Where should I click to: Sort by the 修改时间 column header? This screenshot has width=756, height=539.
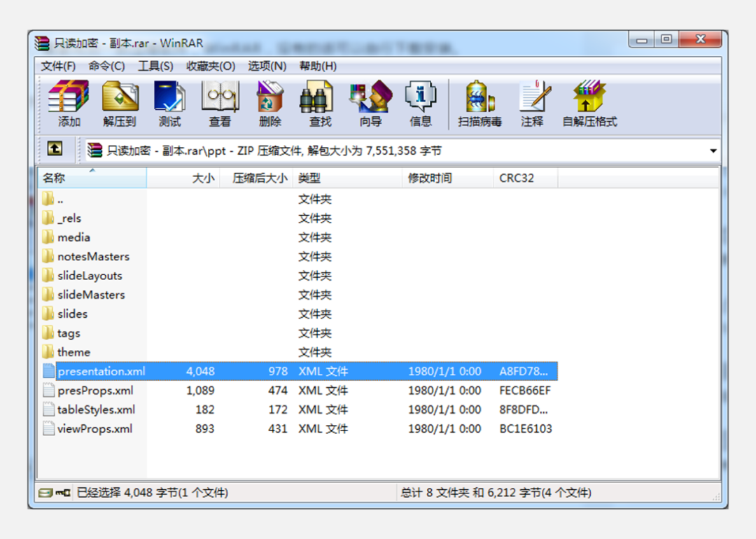point(448,178)
